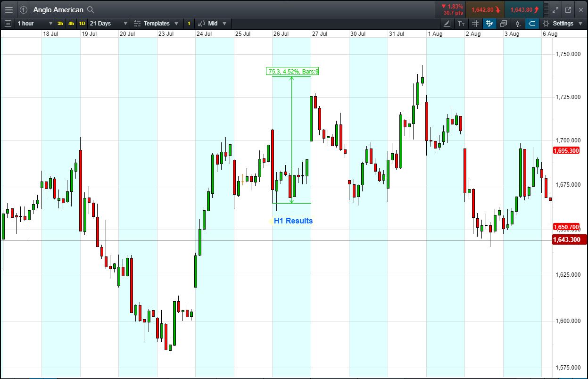The image size is (588, 379).
Task: Click the 1 Aug date label
Action: click(435, 34)
